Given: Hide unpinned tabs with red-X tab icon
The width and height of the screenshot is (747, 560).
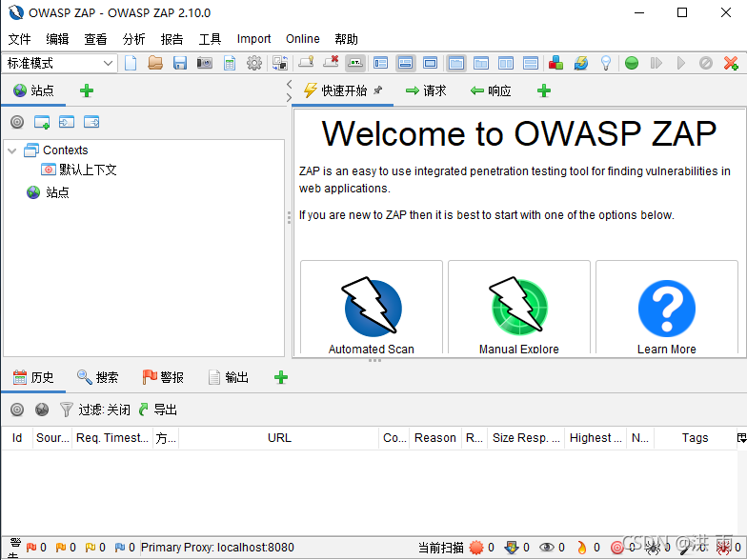Looking at the screenshot, I should click(331, 63).
